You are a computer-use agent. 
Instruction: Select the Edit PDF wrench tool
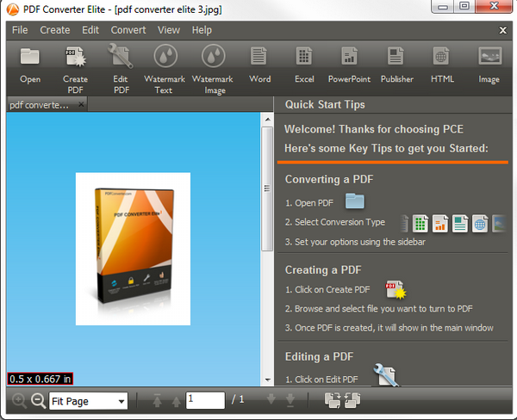tap(121, 56)
